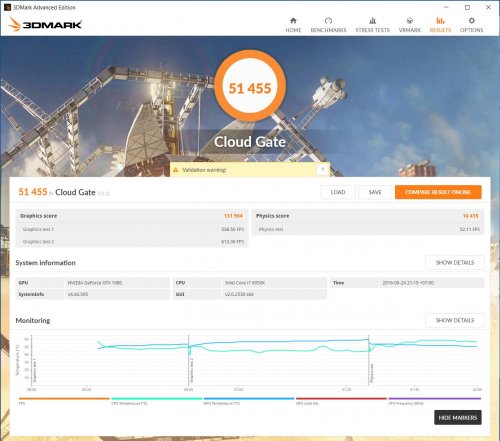Click Compare Result Online

(438, 192)
